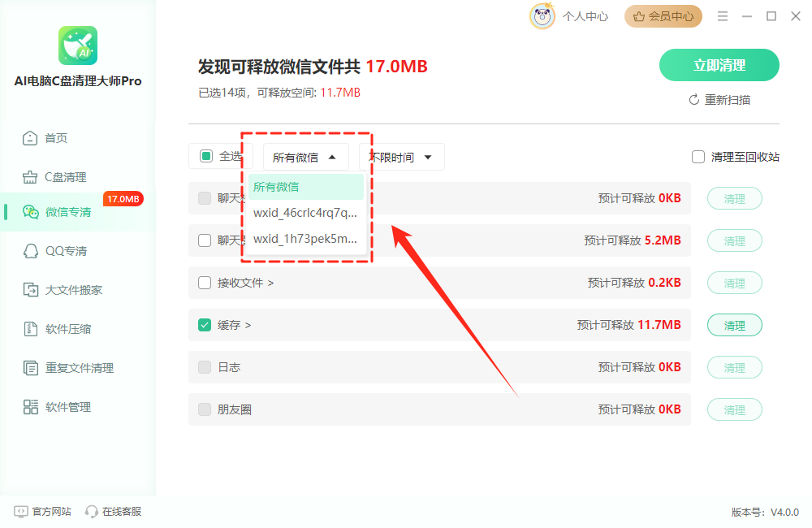Click the AI C盘清理大师 app logo
Screen dimensions: 812x528
pyautogui.click(x=78, y=45)
